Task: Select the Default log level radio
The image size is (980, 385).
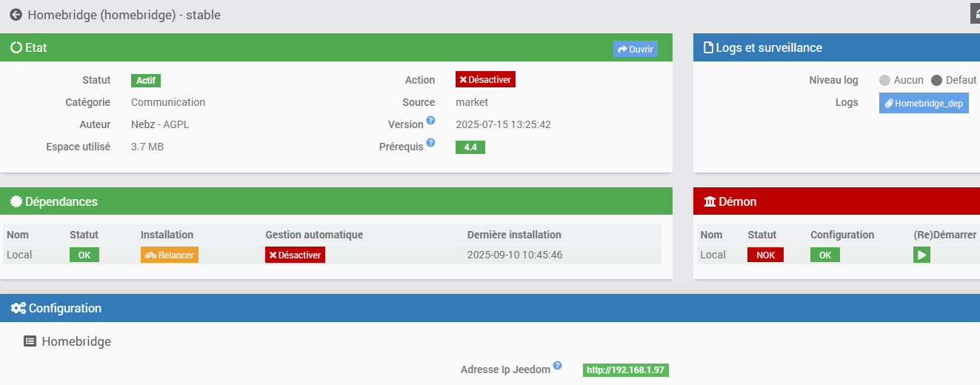Action: pos(936,80)
